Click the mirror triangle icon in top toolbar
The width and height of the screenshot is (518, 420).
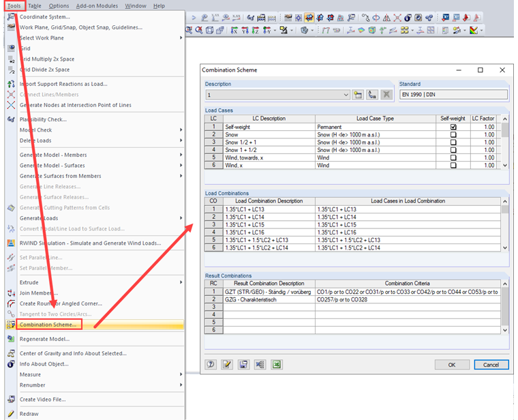(x=386, y=18)
